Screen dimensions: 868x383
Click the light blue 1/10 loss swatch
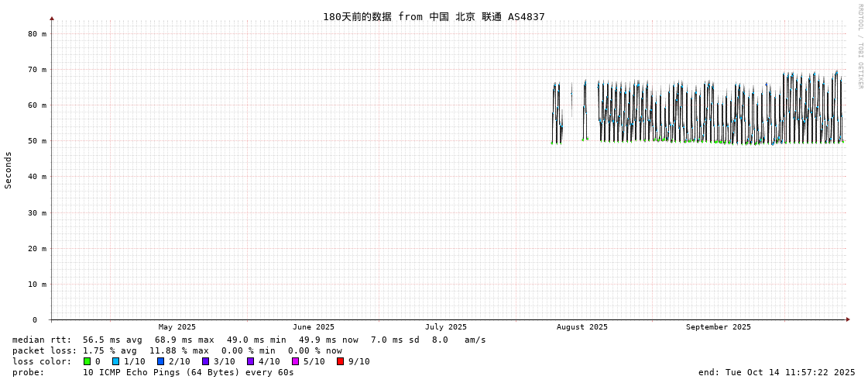(116, 361)
